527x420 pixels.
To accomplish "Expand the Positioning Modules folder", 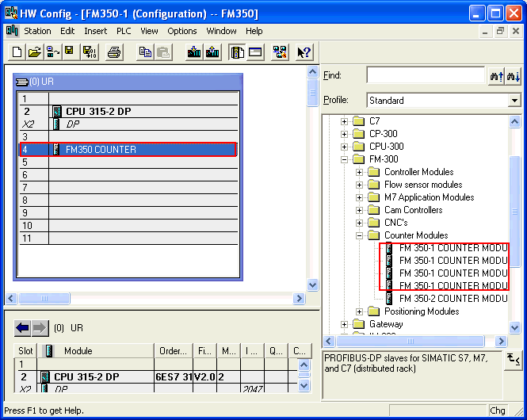I will (360, 311).
